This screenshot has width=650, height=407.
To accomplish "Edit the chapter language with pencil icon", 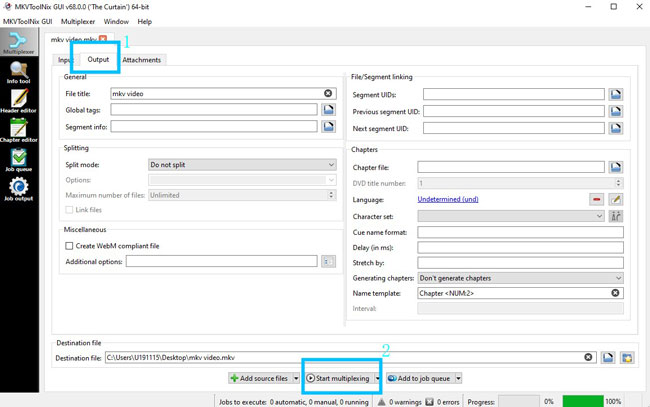I will pos(616,199).
